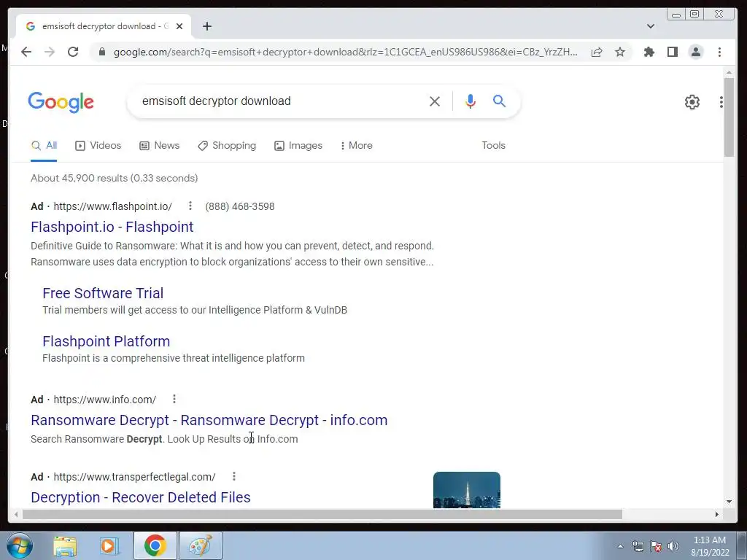Screen dimensions: 747x560
Task: Click the horizontal scrollbar thumb
Action: point(322,514)
